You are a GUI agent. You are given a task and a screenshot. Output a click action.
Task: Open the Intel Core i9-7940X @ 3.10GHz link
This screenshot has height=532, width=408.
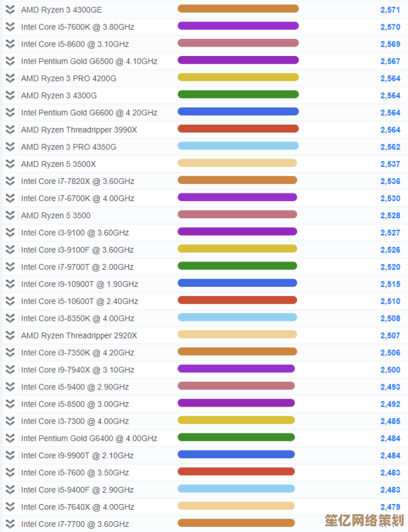point(77,370)
